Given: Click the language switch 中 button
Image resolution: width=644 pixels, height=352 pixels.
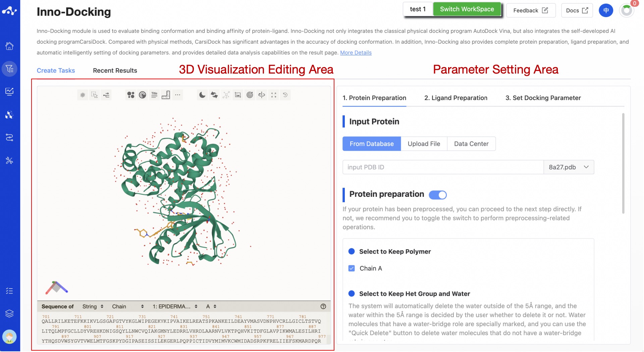Looking at the screenshot, I should [606, 10].
